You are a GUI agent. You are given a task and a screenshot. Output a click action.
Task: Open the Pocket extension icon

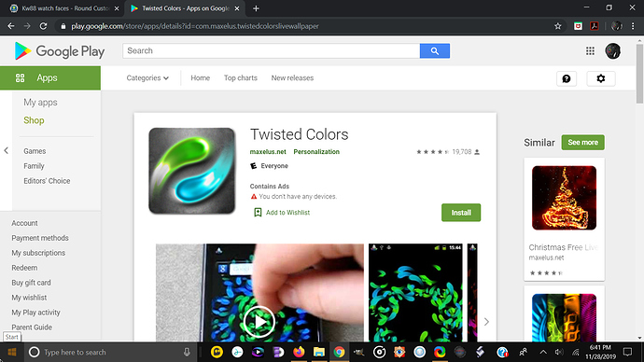[x=578, y=26]
